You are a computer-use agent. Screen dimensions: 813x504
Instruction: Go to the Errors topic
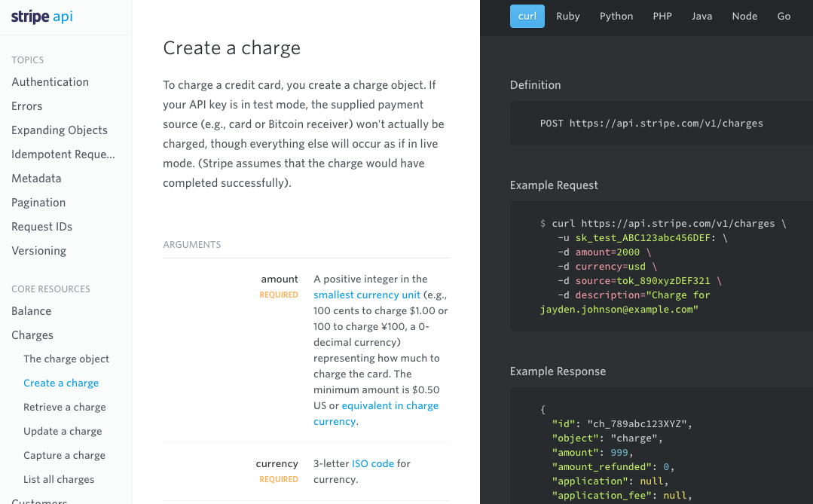[x=27, y=106]
